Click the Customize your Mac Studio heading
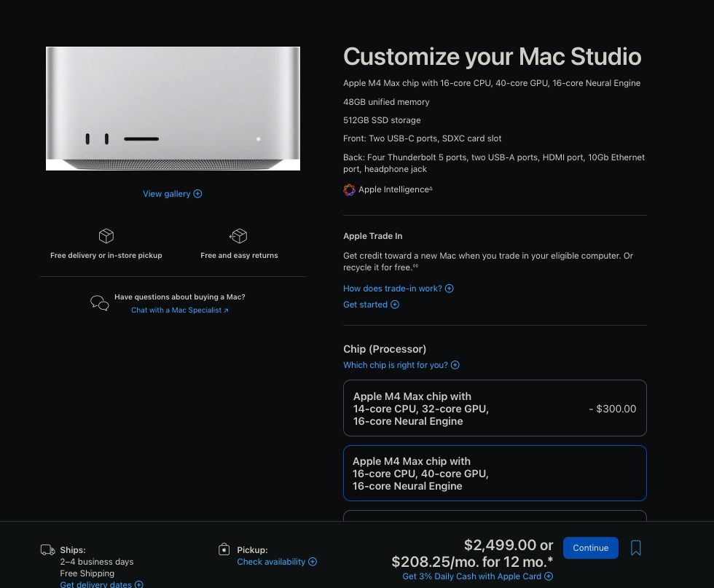Image resolution: width=714 pixels, height=588 pixels. [492, 57]
